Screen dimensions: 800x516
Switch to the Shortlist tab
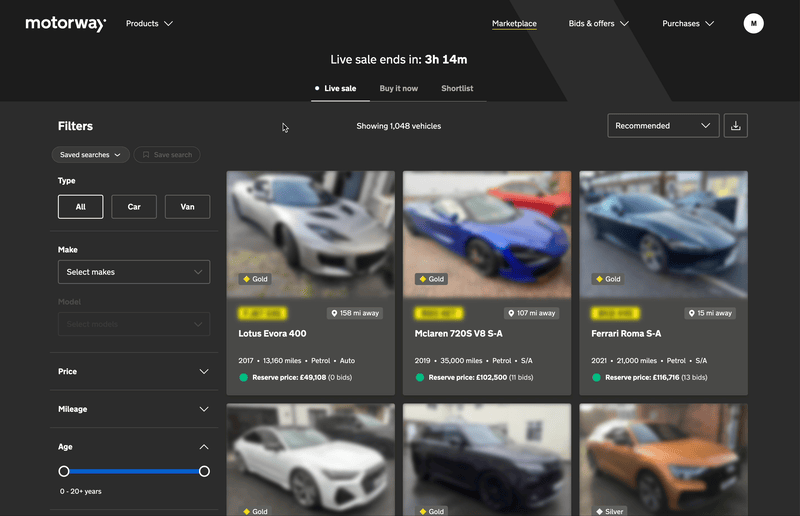point(457,88)
